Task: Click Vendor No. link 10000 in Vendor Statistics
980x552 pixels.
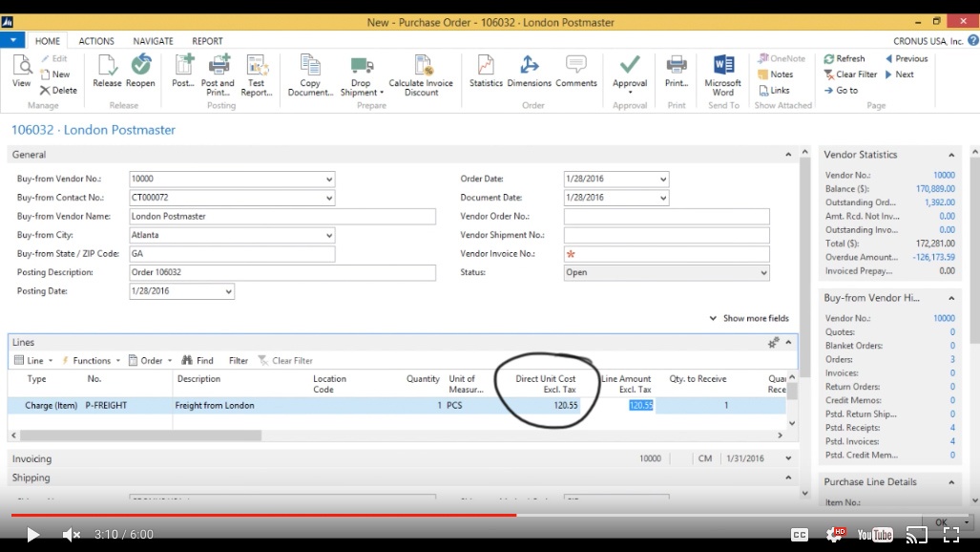Action: tap(944, 175)
